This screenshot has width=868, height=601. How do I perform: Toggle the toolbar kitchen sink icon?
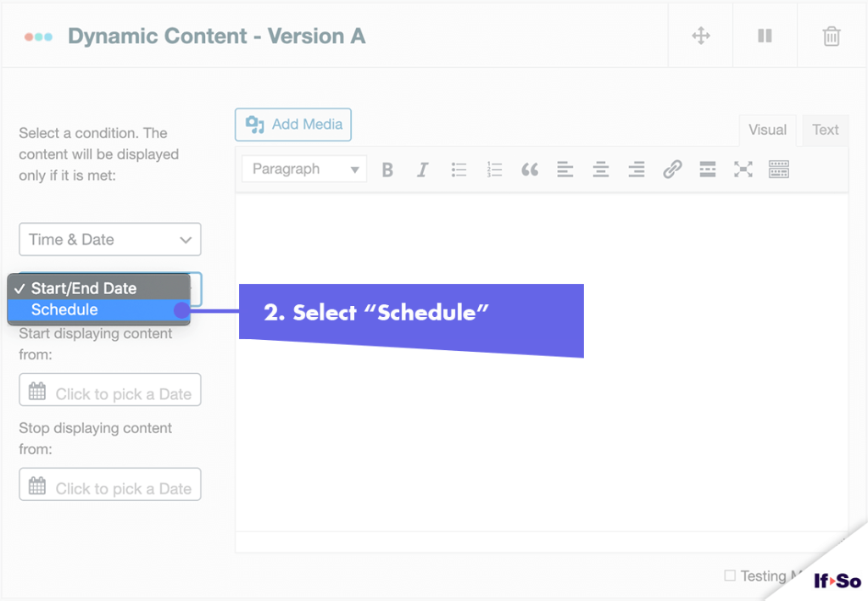[x=779, y=170]
